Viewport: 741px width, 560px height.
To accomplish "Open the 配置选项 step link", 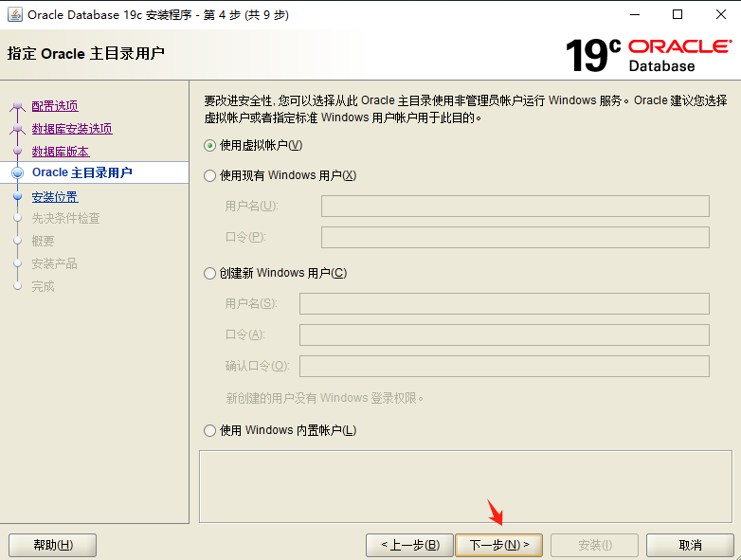I will click(55, 106).
